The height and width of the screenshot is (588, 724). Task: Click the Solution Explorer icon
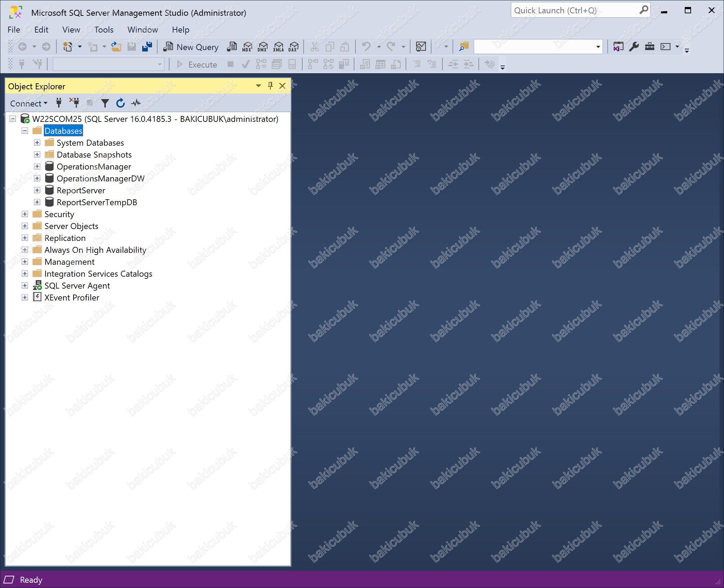click(618, 47)
